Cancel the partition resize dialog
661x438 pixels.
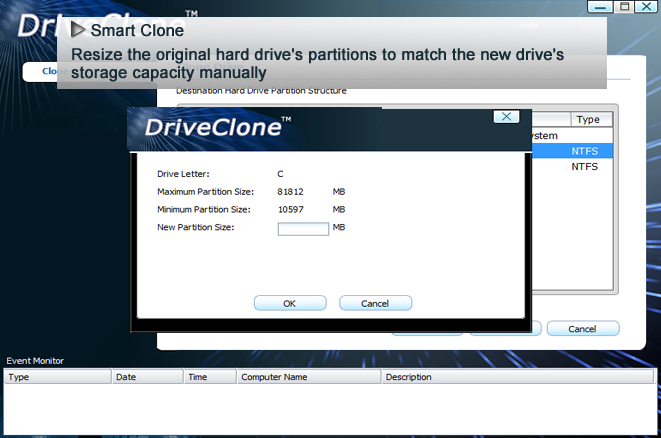(375, 303)
